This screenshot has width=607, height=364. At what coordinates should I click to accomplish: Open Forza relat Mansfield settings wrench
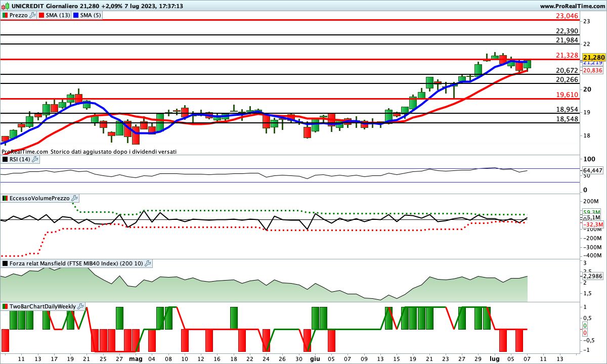tap(148, 263)
